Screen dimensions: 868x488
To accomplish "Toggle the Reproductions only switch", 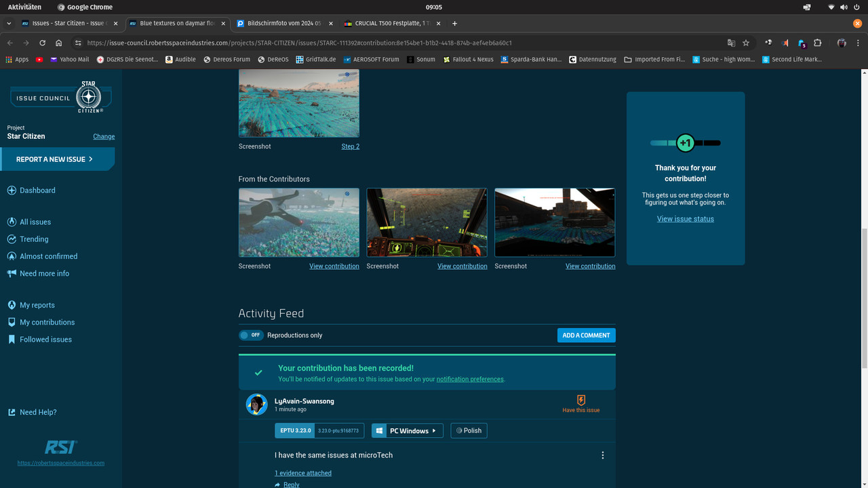I will (251, 335).
